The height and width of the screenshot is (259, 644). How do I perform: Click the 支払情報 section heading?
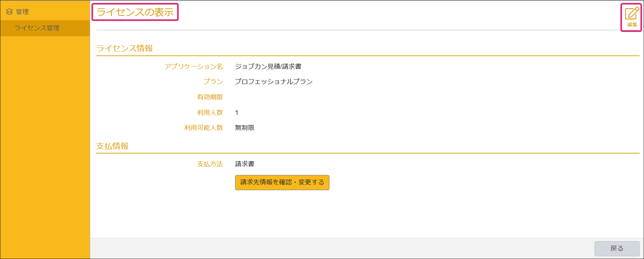(112, 146)
